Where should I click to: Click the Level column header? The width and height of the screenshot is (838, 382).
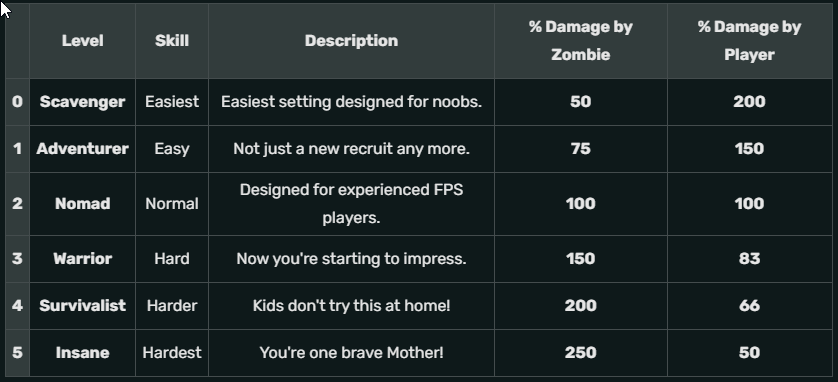point(82,41)
